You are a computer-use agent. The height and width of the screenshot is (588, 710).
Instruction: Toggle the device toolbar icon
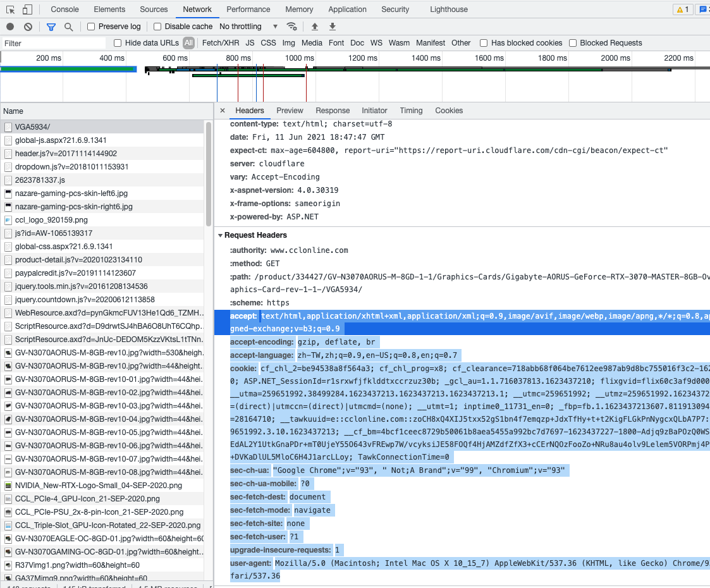click(27, 9)
